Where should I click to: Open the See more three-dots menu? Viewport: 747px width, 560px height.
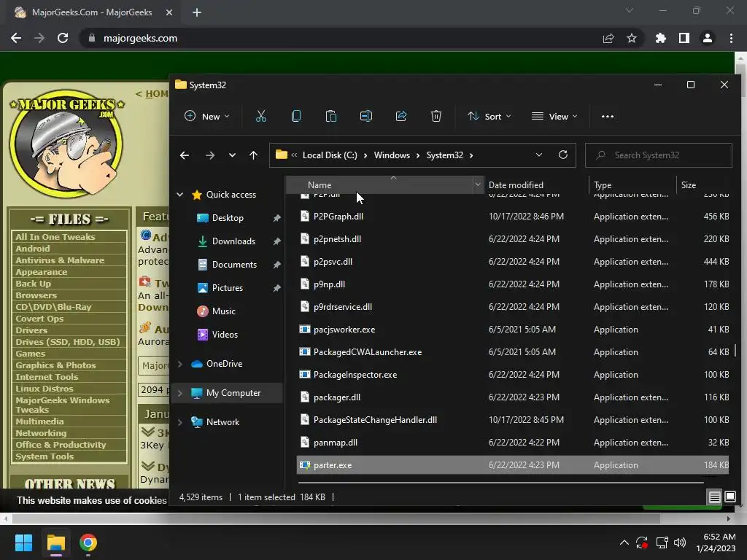(x=608, y=116)
